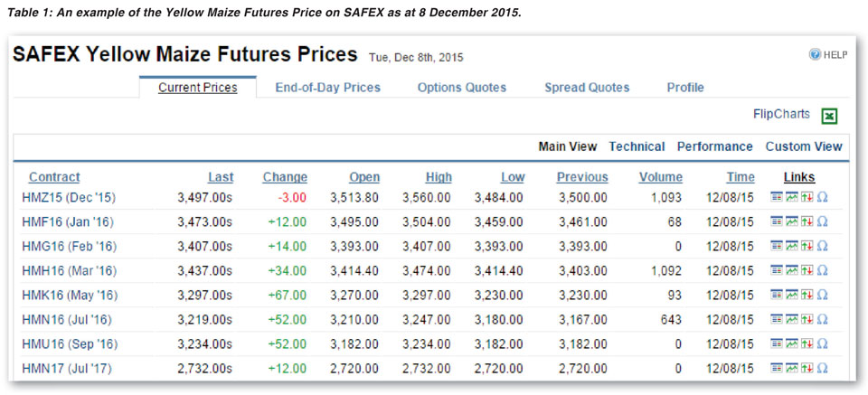
Task: Open quote table icon for HMU16 row
Action: coord(777,343)
